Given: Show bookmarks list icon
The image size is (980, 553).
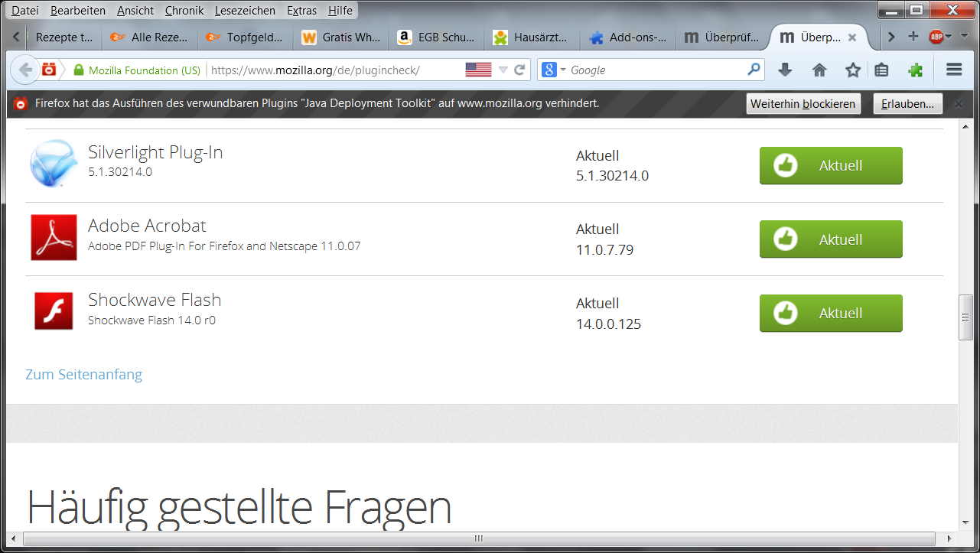Looking at the screenshot, I should 881,70.
